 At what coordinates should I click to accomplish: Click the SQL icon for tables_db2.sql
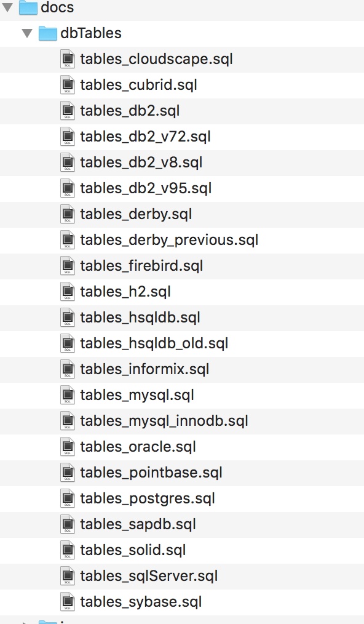(68, 111)
